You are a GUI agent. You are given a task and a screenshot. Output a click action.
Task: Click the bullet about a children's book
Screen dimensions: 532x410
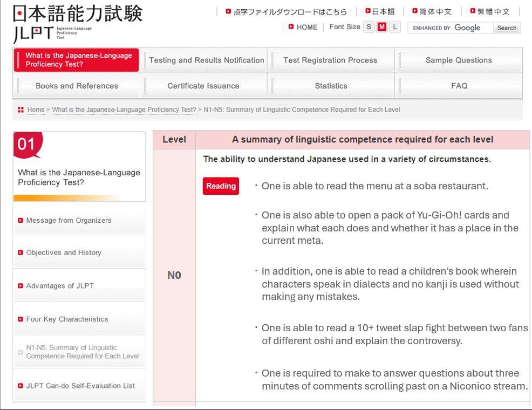390,284
